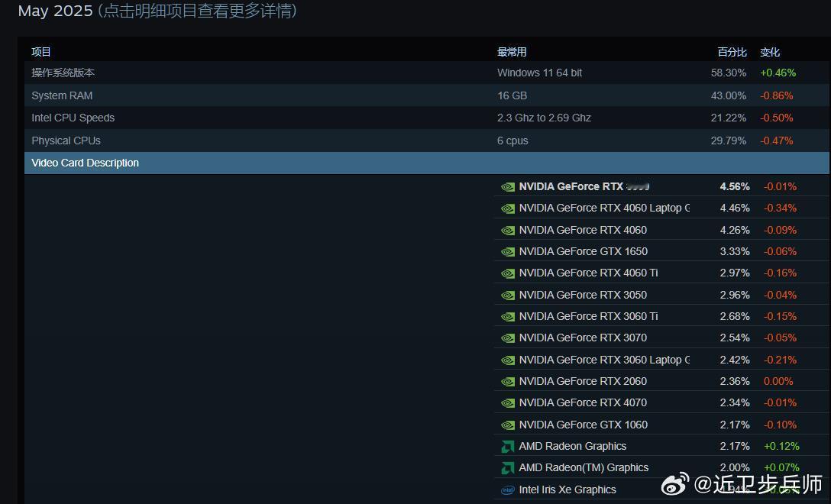This screenshot has height=504, width=831.
Task: Click NVIDIA logo beside GeForce GTX 1650
Action: [508, 252]
